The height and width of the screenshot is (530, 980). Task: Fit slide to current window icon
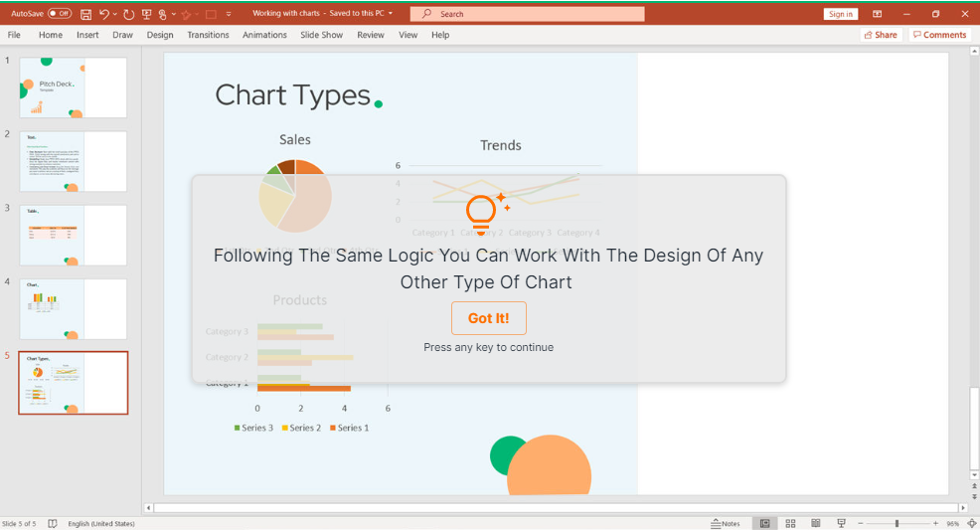[x=972, y=523]
